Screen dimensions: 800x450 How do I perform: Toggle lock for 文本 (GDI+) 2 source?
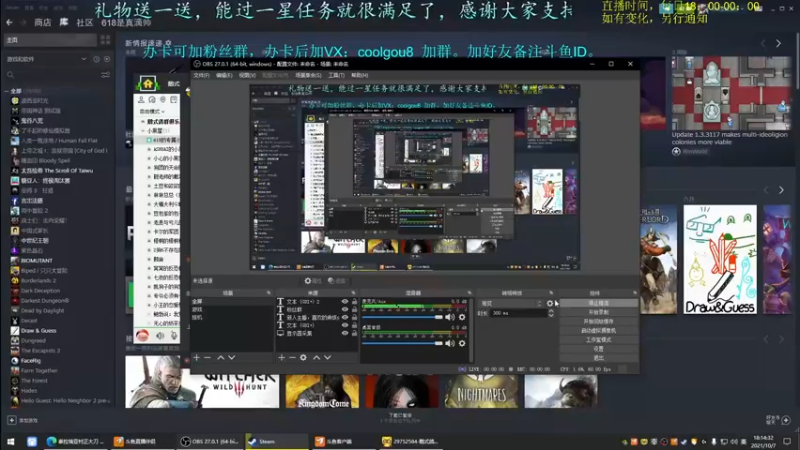(x=355, y=302)
